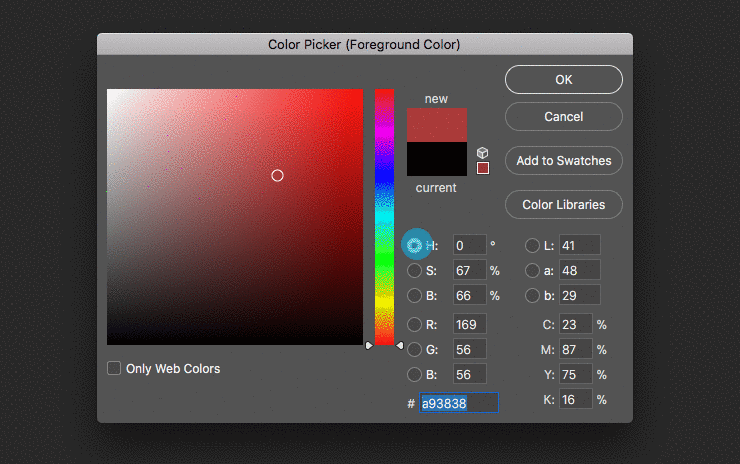
Task: Click the web-safe color swatch below cube
Action: coord(482,168)
